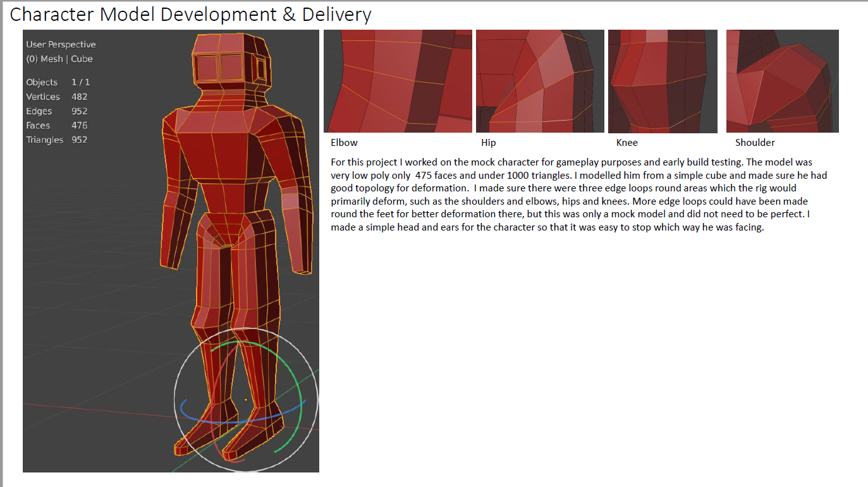This screenshot has height=487, width=868.
Task: Click the Edges '952' statistic
Action: tap(79, 111)
